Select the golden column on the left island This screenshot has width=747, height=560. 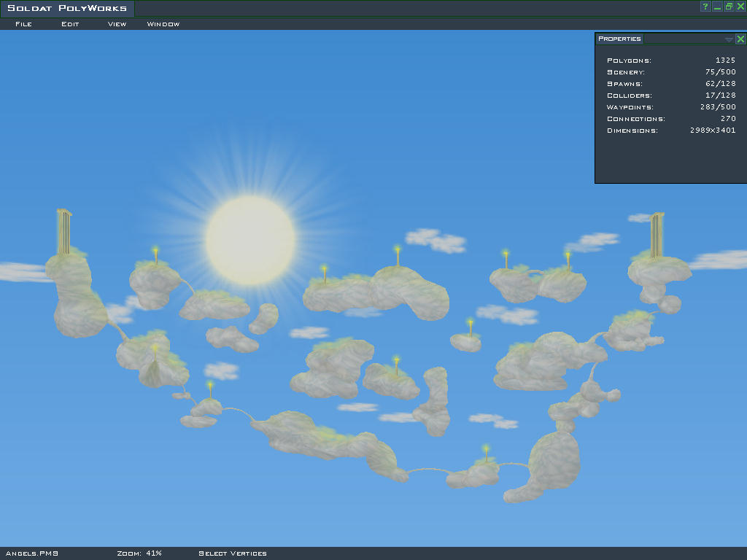(64, 232)
